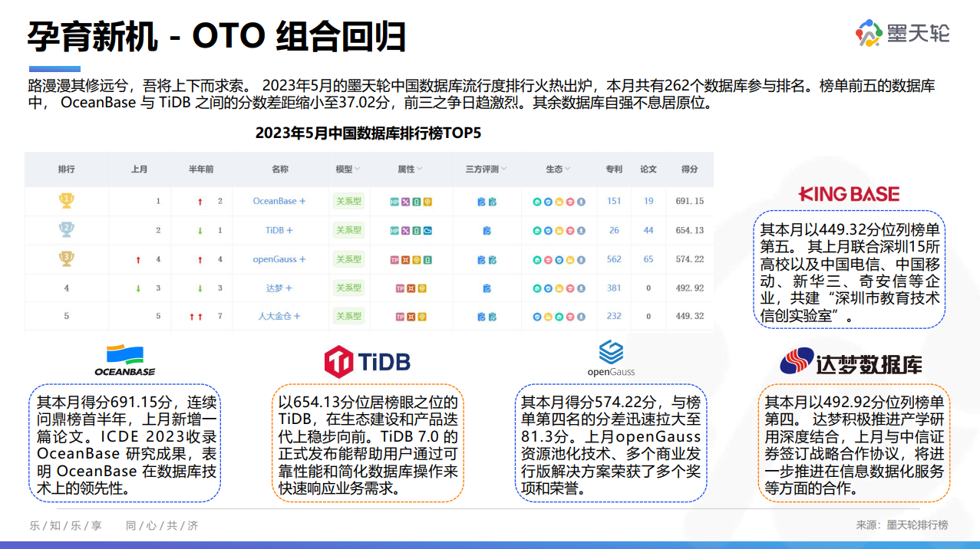Click the 关系型 tag in OceanBase row
This screenshot has width=980, height=549.
tap(348, 202)
